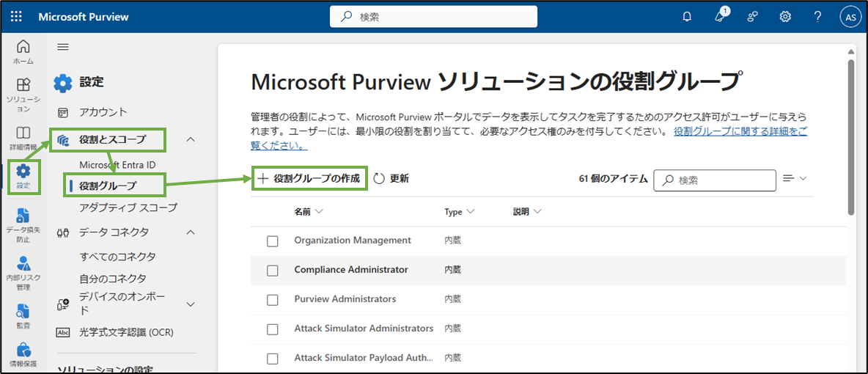Open Attack Simulator Administrators role group
Image resolution: width=868 pixels, height=374 pixels.
(364, 329)
